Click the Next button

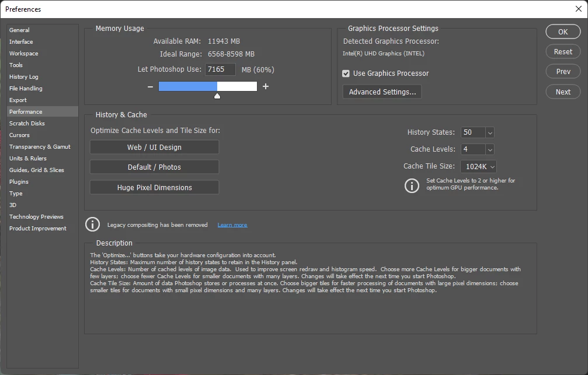click(x=563, y=92)
